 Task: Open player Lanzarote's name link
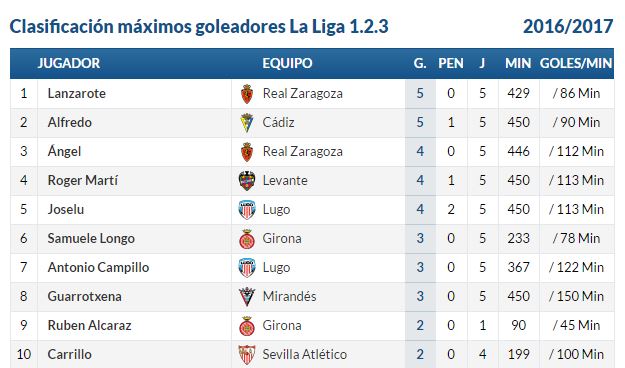77,93
